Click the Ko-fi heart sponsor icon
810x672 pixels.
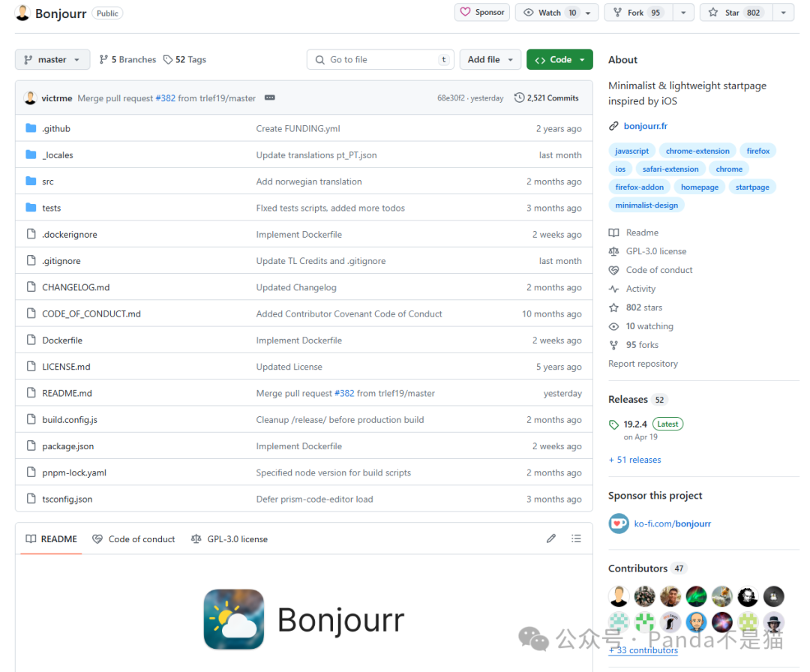[618, 523]
